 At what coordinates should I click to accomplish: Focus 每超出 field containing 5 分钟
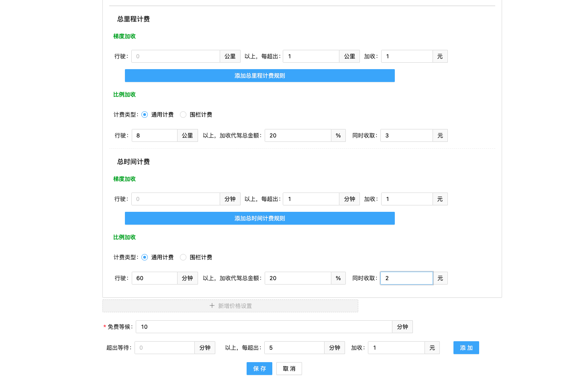[294, 348]
